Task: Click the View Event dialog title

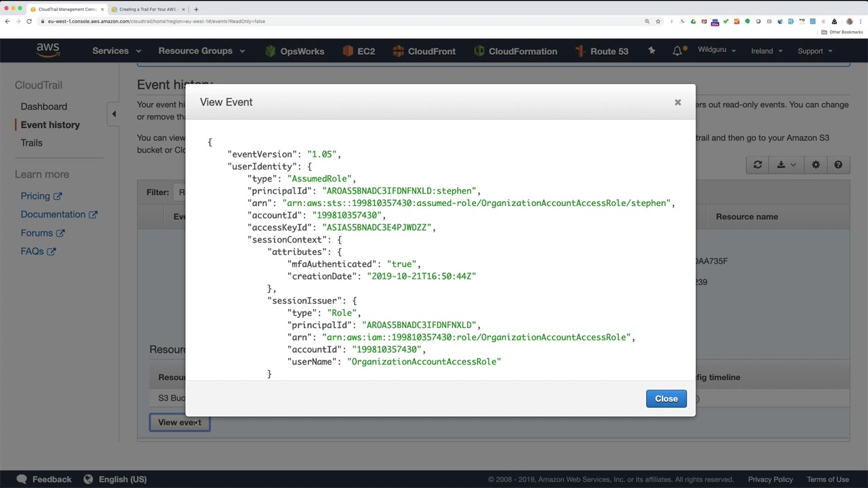Action: tap(226, 102)
